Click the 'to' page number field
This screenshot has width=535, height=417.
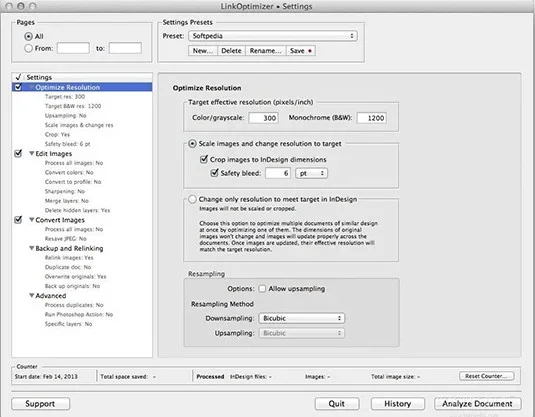(x=125, y=48)
